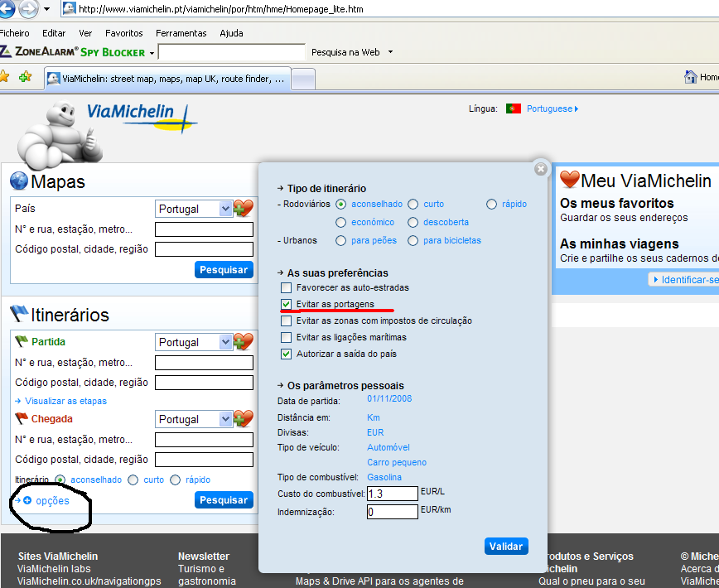This screenshot has height=588, width=719.
Task: Click the Validar button
Action: point(506,546)
